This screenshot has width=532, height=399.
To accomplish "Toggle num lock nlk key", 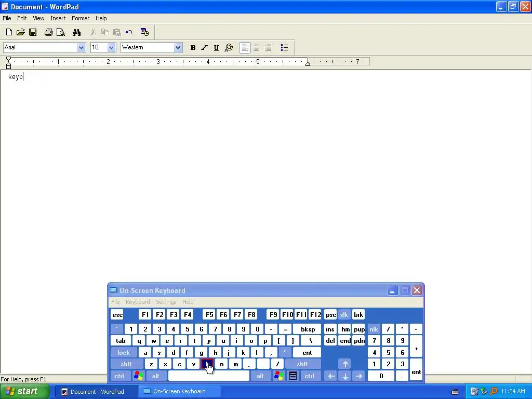I will click(x=374, y=329).
